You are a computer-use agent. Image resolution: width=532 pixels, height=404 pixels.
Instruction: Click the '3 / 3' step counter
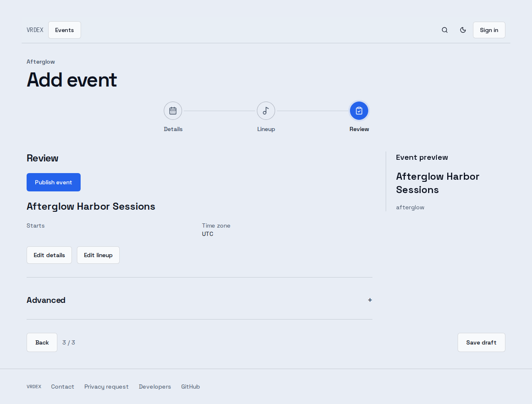point(69,342)
